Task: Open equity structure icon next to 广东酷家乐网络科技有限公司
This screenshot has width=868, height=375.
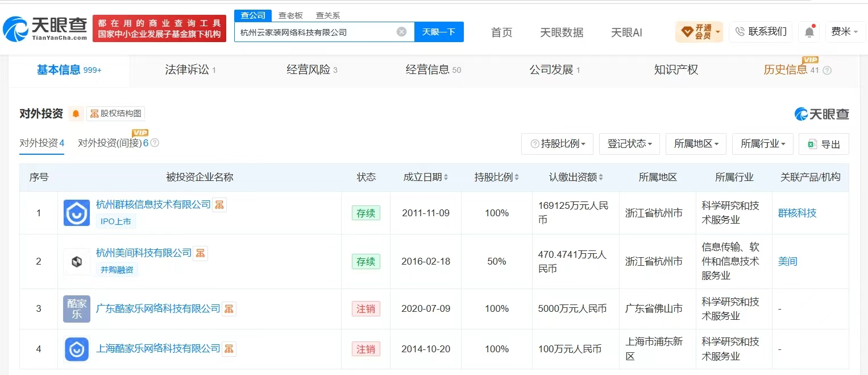Action: [229, 309]
